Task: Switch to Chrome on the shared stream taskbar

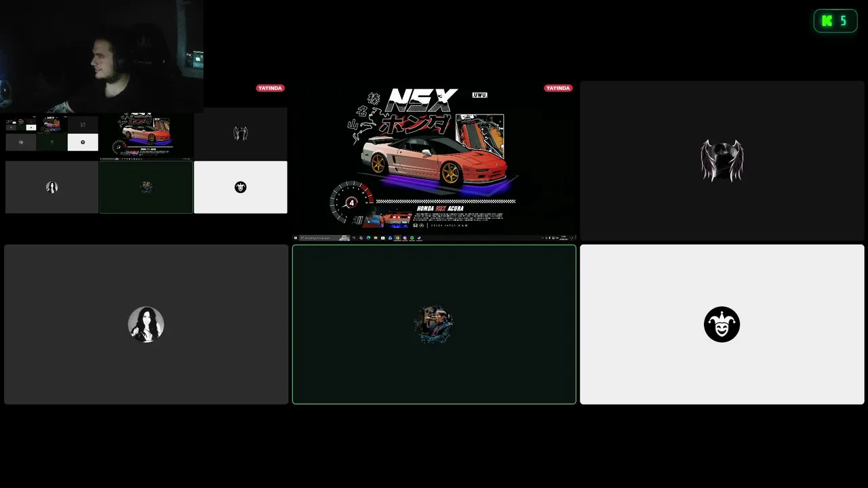Action: point(397,238)
